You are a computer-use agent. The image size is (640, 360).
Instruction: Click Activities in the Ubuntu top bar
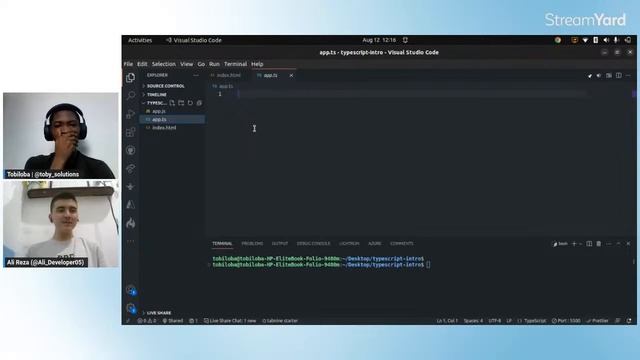140,40
